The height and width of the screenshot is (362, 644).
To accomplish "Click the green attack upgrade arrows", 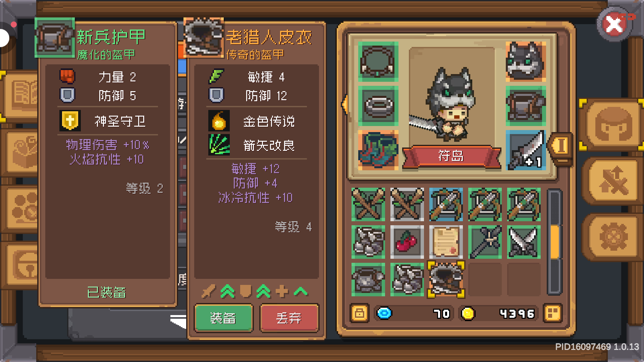I will (228, 291).
